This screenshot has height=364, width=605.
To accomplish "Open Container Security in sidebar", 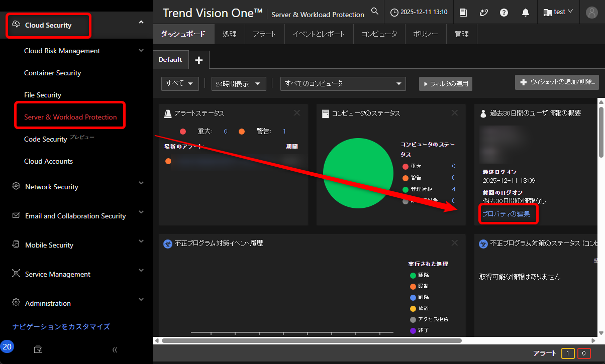I will tap(53, 73).
